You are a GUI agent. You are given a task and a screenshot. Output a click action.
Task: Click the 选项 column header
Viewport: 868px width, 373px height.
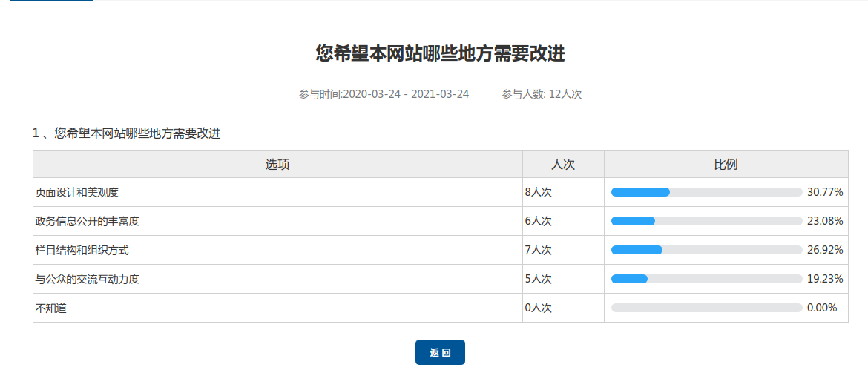click(x=277, y=164)
